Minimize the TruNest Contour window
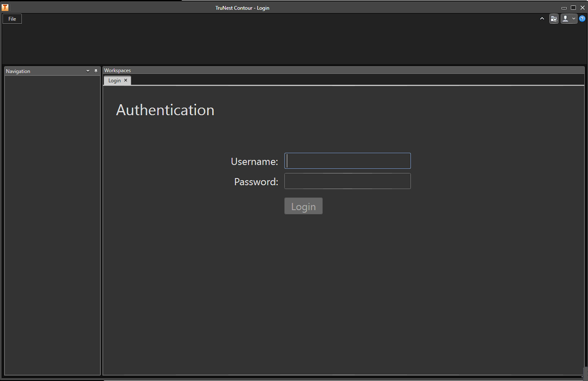The width and height of the screenshot is (588, 381). tap(564, 8)
